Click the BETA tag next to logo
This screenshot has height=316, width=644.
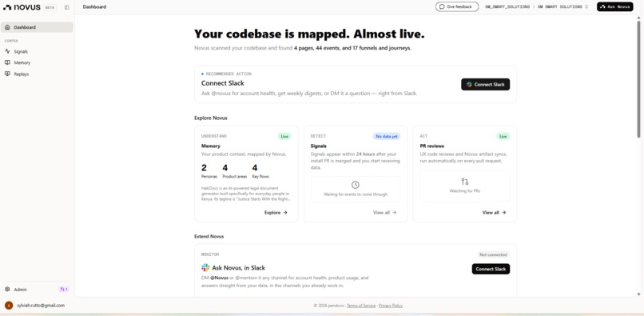click(x=50, y=7)
